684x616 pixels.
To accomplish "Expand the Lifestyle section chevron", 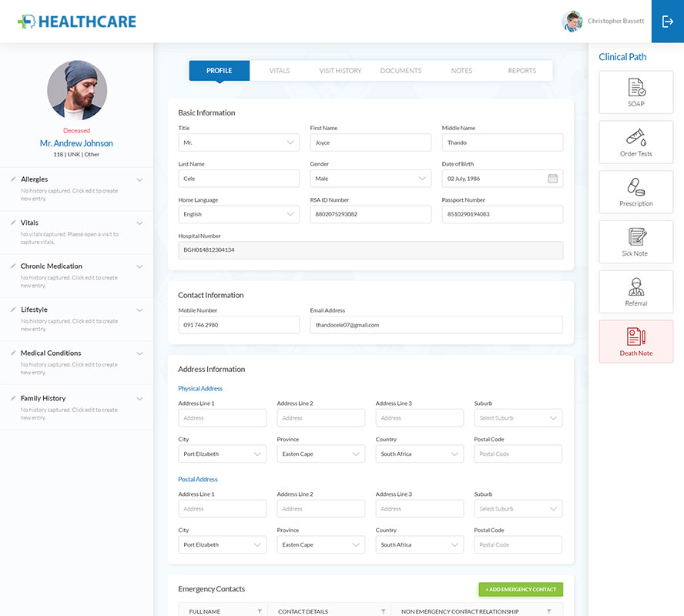I will click(x=139, y=310).
